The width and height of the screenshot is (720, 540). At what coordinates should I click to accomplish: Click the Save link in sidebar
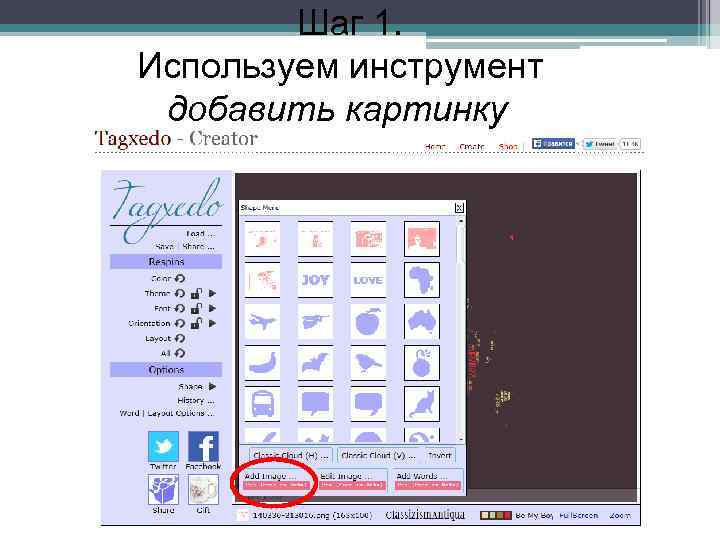pos(164,247)
